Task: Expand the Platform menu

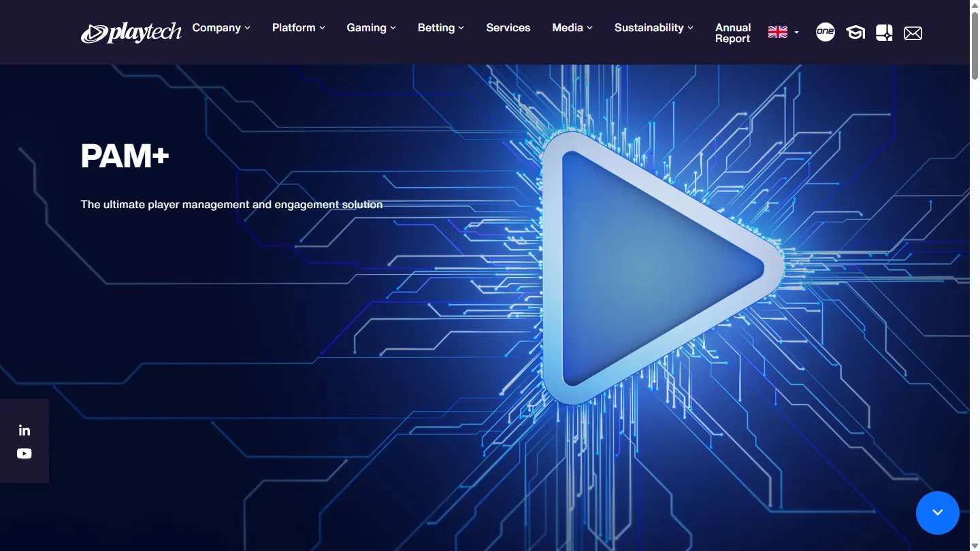Action: pos(299,28)
